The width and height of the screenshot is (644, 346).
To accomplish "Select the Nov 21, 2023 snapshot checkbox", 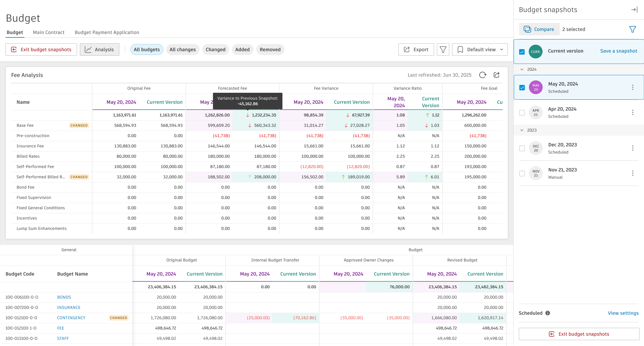I will click(x=522, y=174).
